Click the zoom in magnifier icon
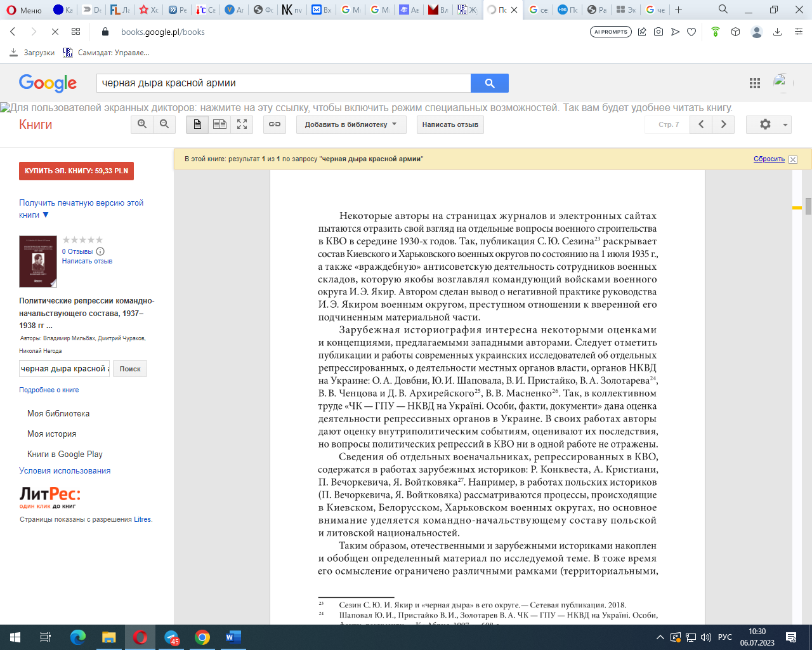The height and width of the screenshot is (650, 812). tap(142, 124)
